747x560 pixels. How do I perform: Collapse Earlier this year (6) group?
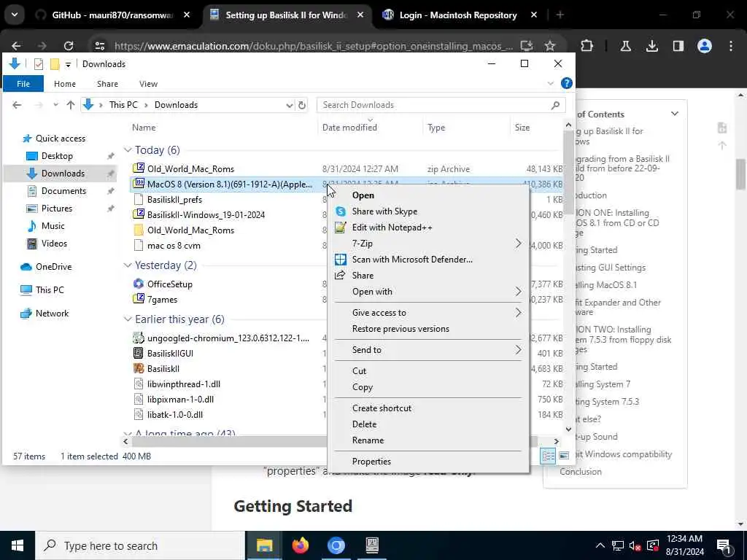point(128,319)
